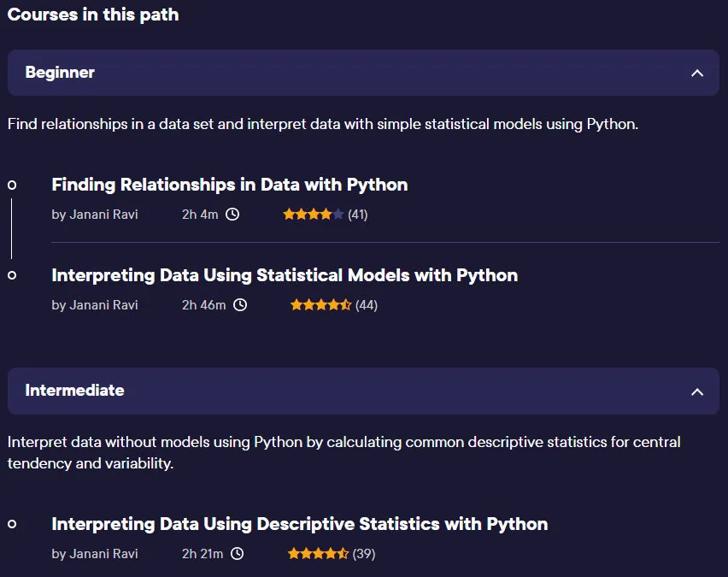
Task: Open Interpreting Data Using Statistical Models course
Action: coord(285,275)
